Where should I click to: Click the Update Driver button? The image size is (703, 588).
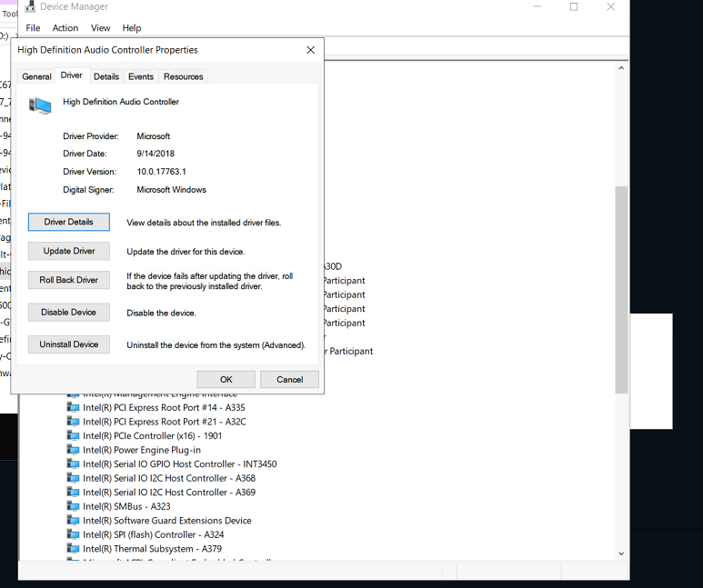pyautogui.click(x=68, y=251)
